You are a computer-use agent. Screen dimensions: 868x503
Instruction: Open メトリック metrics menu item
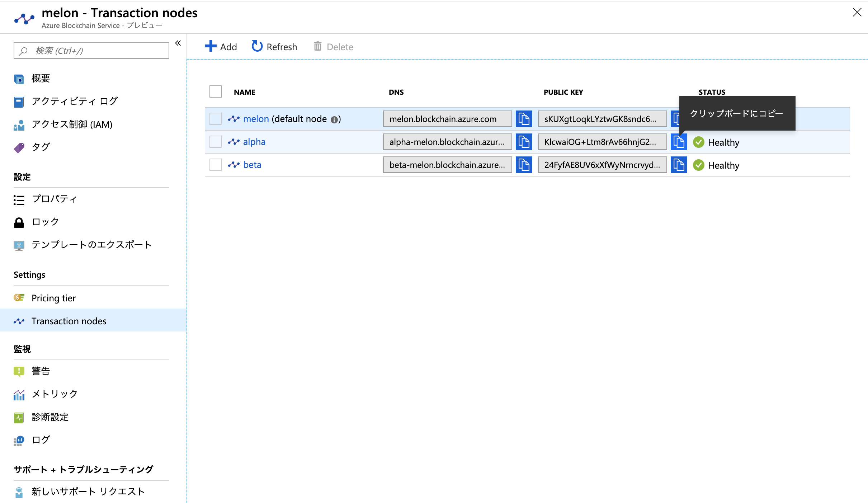click(93, 394)
